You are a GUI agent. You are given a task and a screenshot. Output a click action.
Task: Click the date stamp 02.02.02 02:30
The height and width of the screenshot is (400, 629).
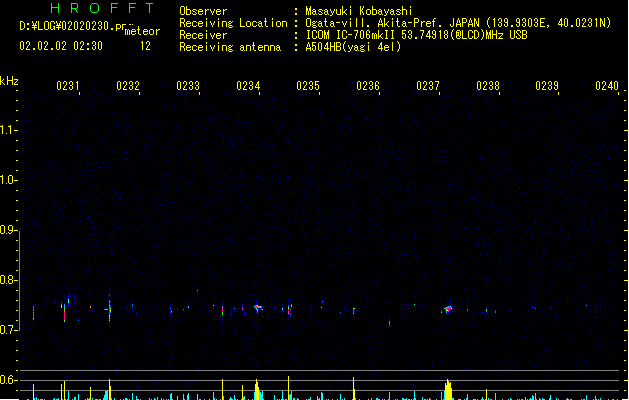61,46
